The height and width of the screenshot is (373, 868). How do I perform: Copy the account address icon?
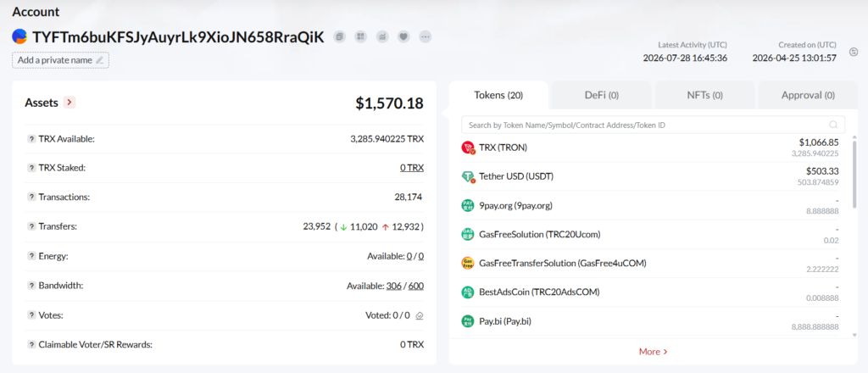[339, 36]
